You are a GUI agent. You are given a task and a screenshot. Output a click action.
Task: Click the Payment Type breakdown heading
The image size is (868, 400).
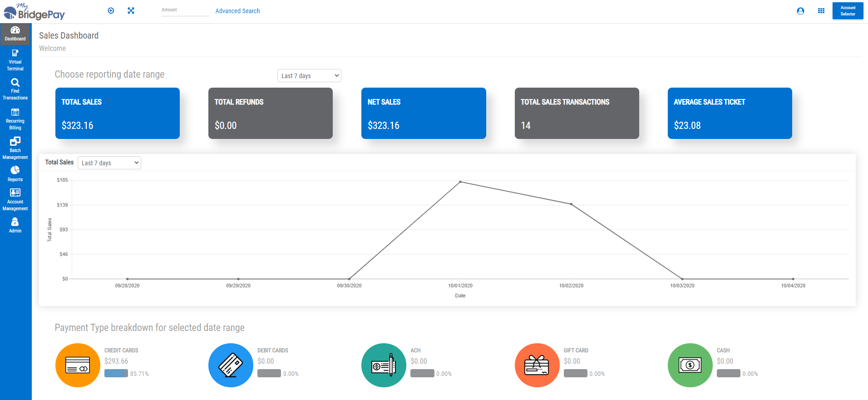(150, 328)
